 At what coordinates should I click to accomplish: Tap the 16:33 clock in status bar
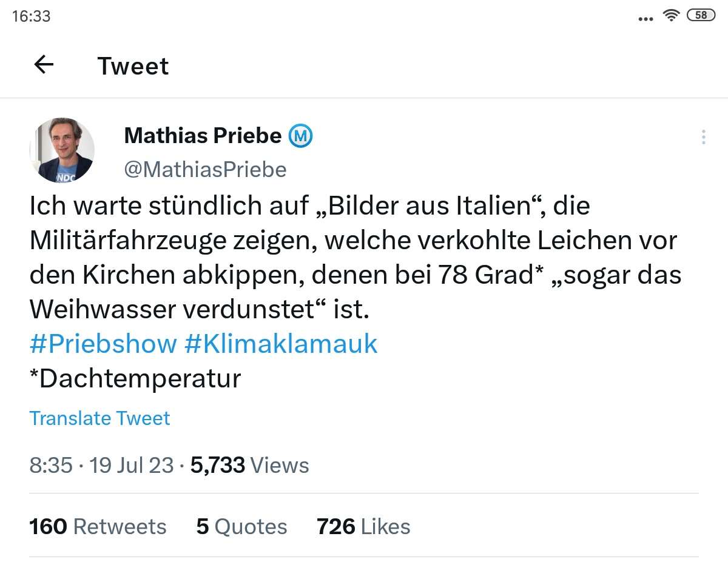[x=32, y=16]
